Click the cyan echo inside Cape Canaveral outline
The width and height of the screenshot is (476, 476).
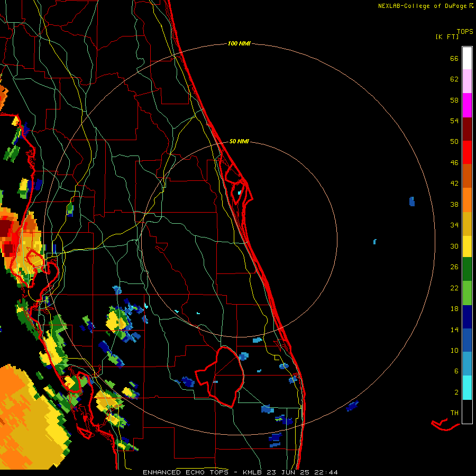click(239, 193)
